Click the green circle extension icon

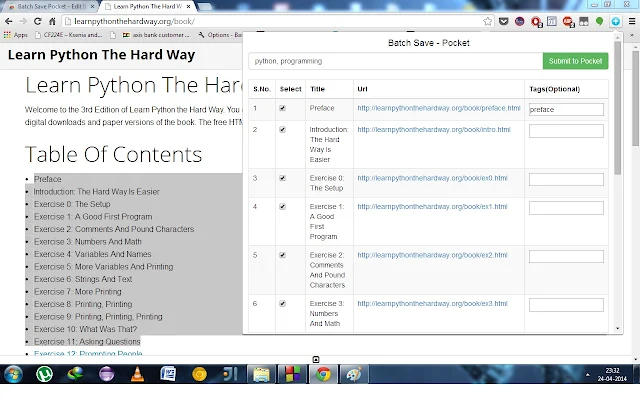600,21
